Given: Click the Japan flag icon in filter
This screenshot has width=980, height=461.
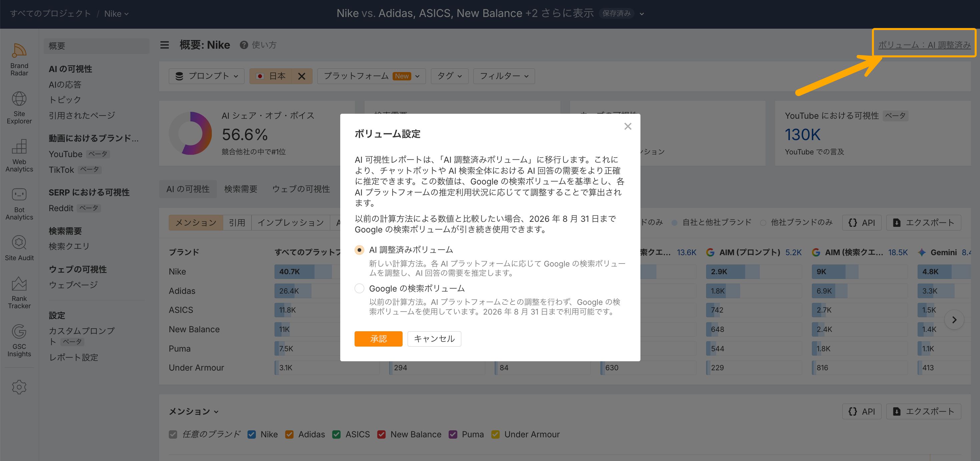Looking at the screenshot, I should click(260, 76).
